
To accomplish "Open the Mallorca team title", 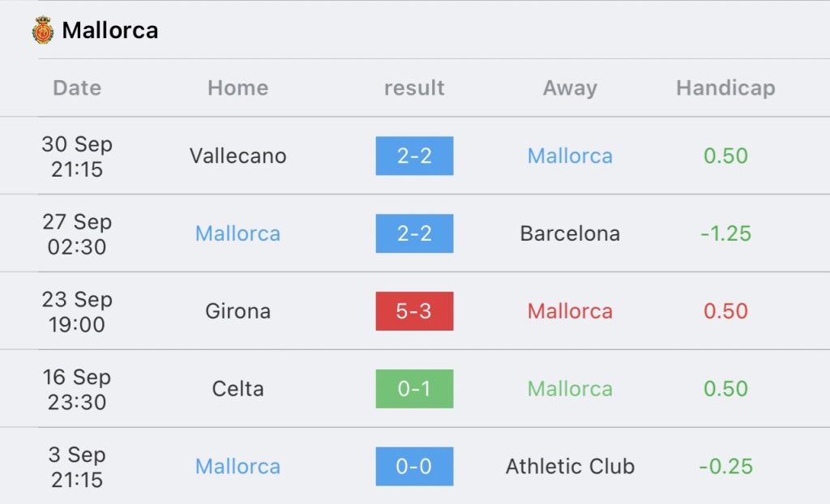I will coord(110,30).
